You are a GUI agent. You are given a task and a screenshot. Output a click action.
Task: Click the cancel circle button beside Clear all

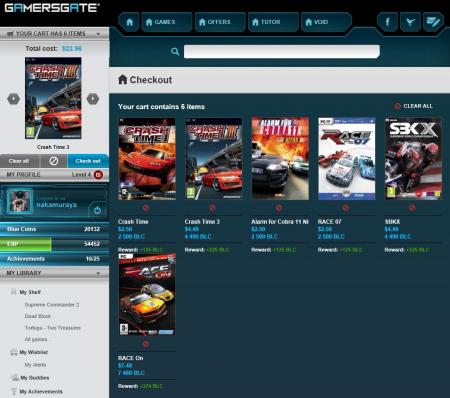pos(54,161)
